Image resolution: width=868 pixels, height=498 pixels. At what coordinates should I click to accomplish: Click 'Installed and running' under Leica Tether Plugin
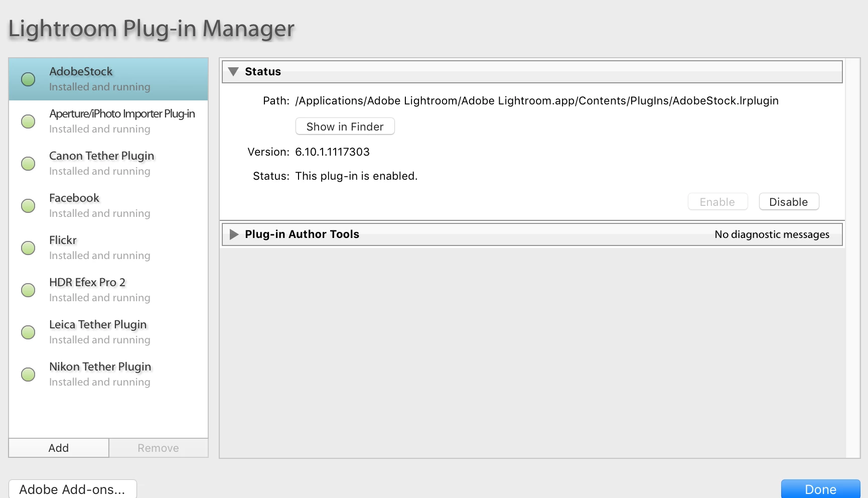click(100, 340)
